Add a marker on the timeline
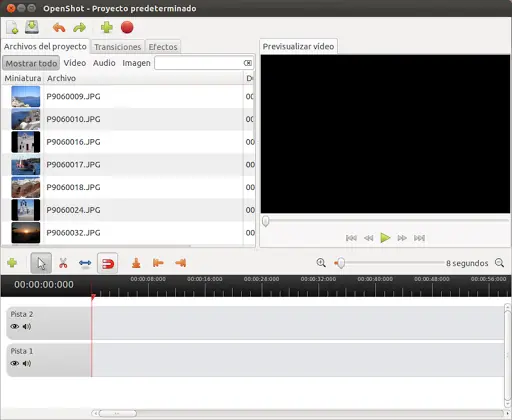Viewport: 512px width, 420px height. (136, 263)
